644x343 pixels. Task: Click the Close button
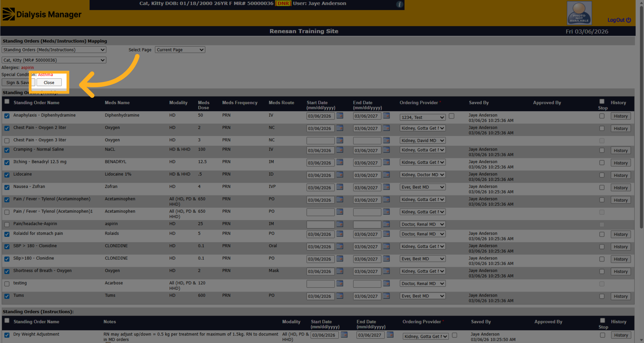49,83
